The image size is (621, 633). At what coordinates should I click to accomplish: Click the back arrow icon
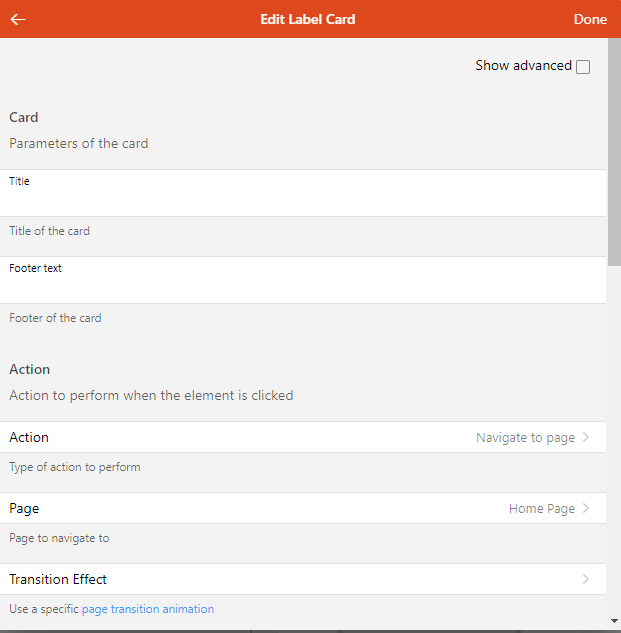18,19
